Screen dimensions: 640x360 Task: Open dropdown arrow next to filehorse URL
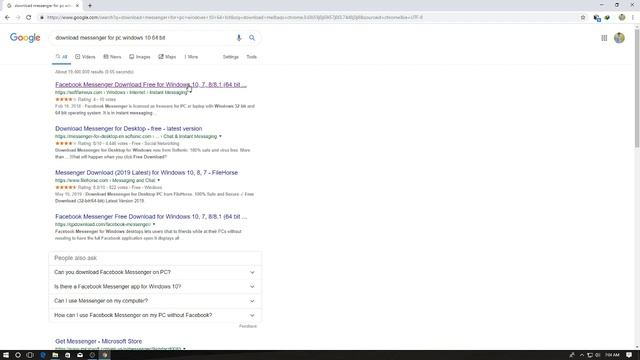(158, 180)
